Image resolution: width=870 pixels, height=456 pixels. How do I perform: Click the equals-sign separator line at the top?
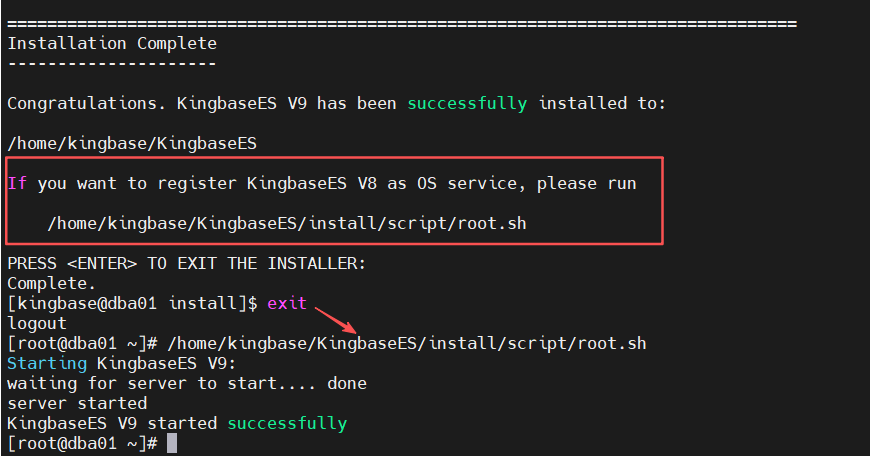point(402,24)
